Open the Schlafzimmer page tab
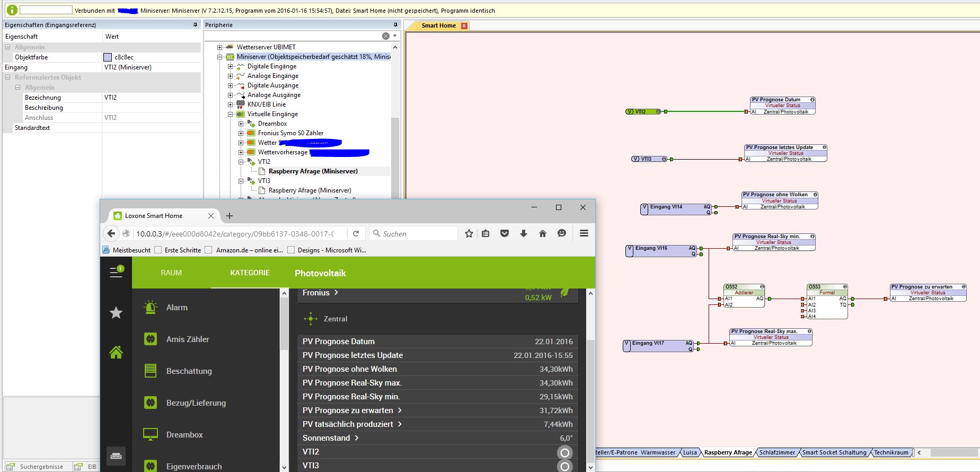 click(x=777, y=452)
